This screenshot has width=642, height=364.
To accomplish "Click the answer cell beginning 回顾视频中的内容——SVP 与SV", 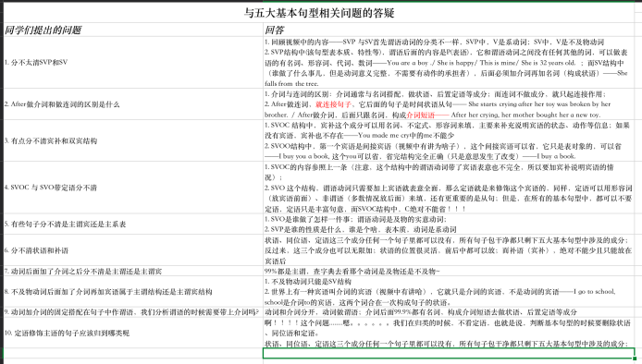I will [x=449, y=62].
